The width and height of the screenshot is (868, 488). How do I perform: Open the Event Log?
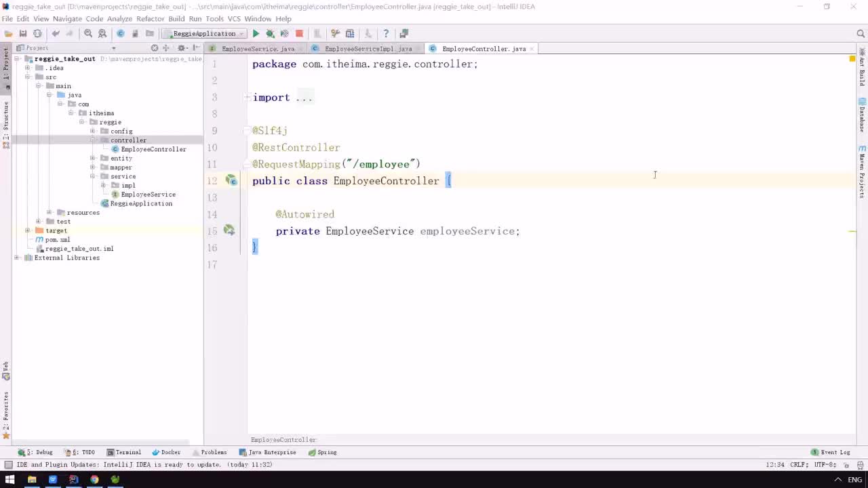(831, 452)
